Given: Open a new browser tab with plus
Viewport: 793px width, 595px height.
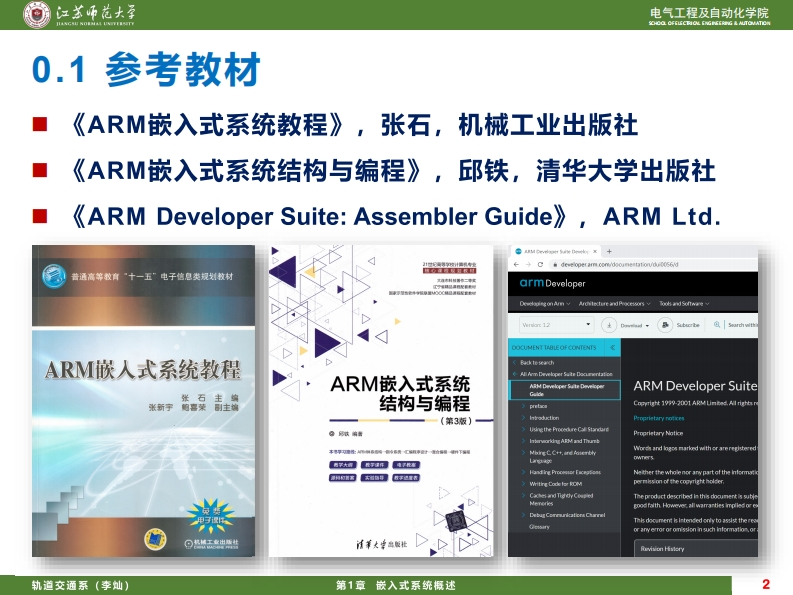Looking at the screenshot, I should click(610, 250).
